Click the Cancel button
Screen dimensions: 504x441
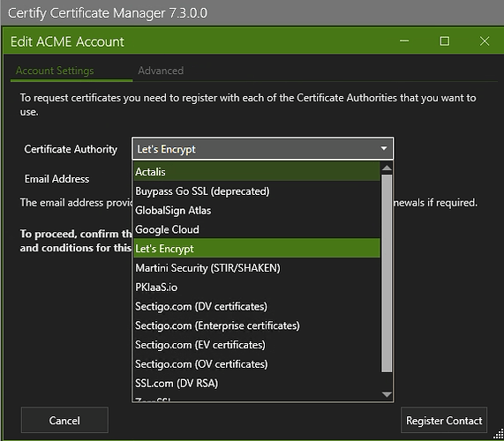click(64, 420)
